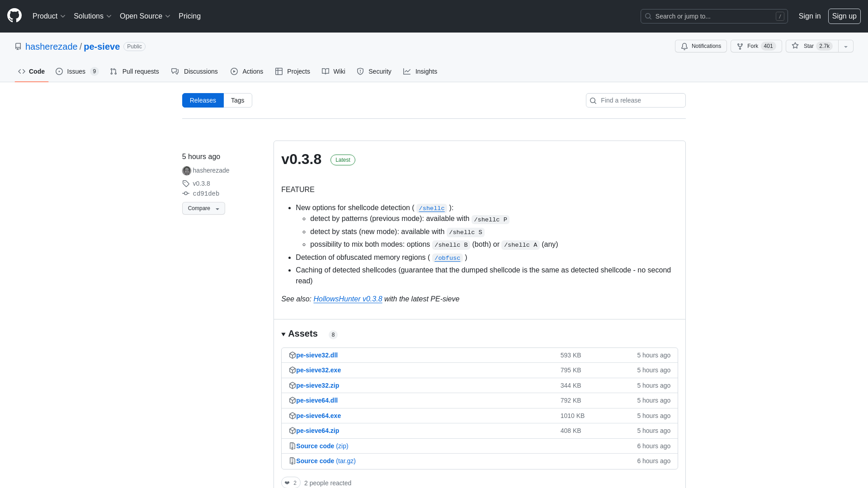This screenshot has width=868, height=488.
Task: Open the Code tab
Action: coord(32,71)
